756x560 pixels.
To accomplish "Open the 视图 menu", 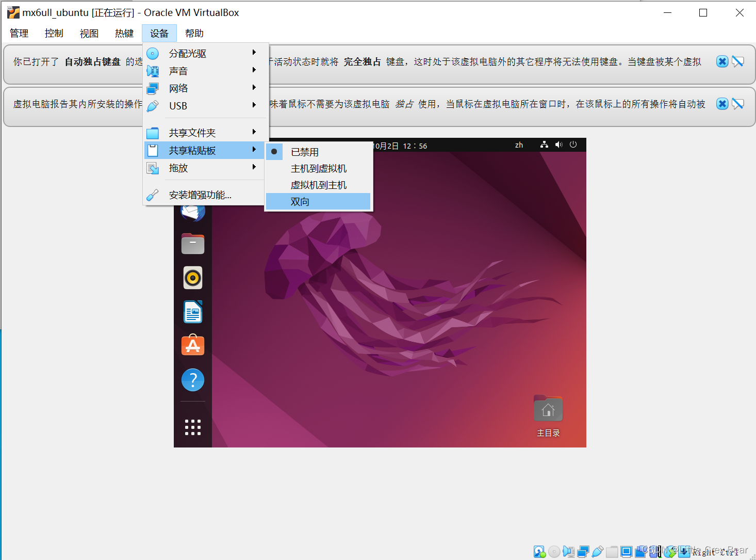I will point(89,33).
